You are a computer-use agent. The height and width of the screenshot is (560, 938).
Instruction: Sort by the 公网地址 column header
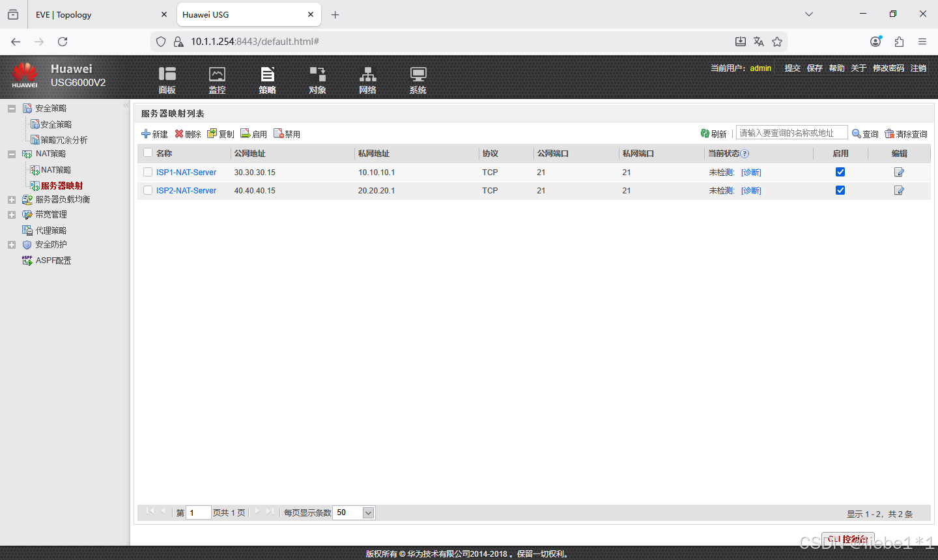pos(249,154)
